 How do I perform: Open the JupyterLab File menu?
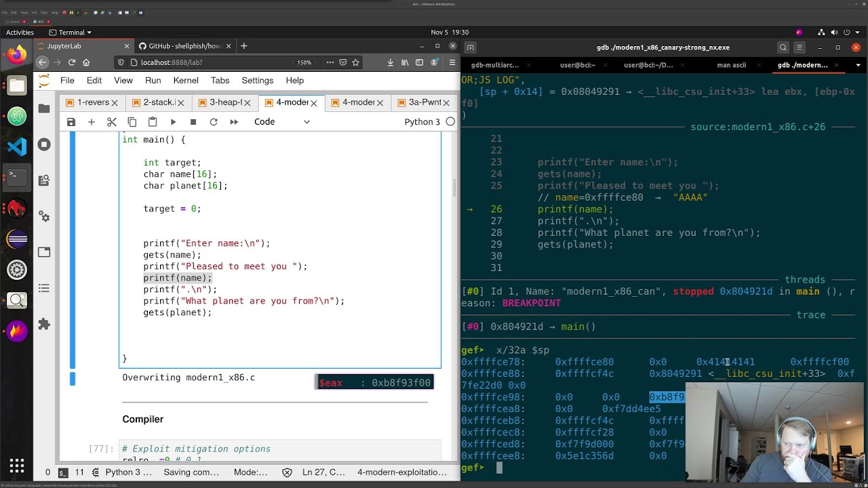coord(67,81)
